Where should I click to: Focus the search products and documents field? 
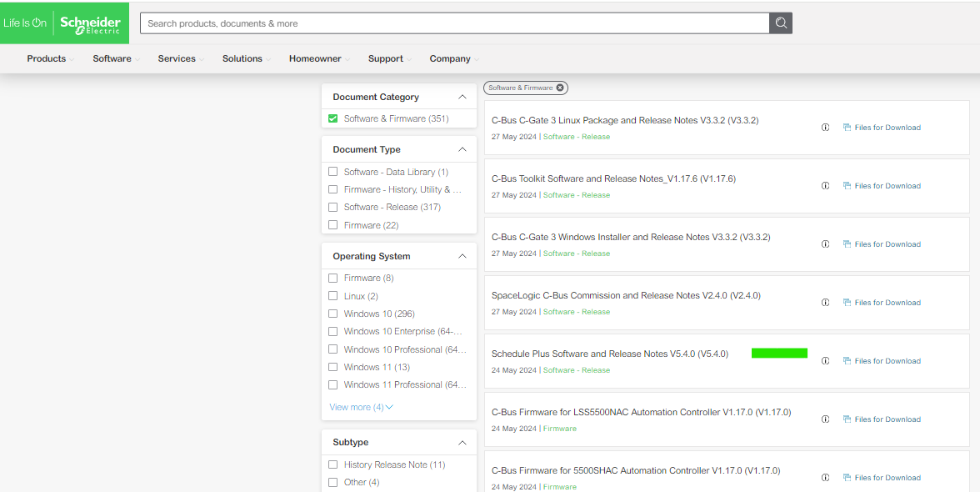click(x=455, y=23)
